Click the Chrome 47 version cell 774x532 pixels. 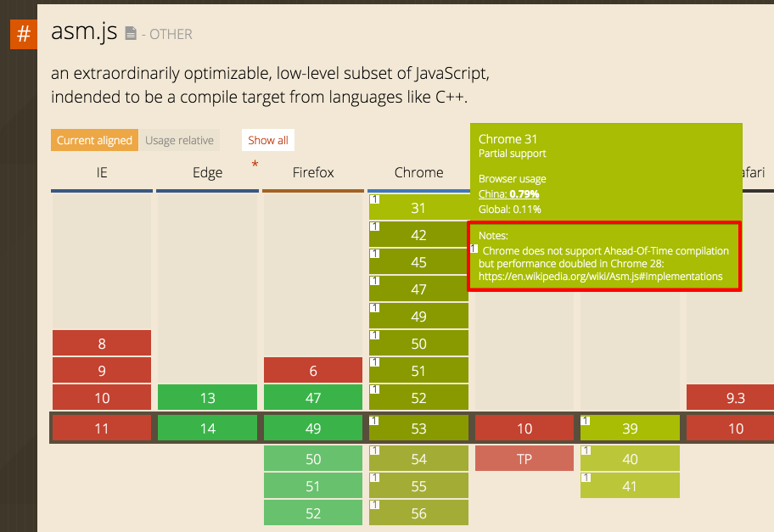point(418,288)
